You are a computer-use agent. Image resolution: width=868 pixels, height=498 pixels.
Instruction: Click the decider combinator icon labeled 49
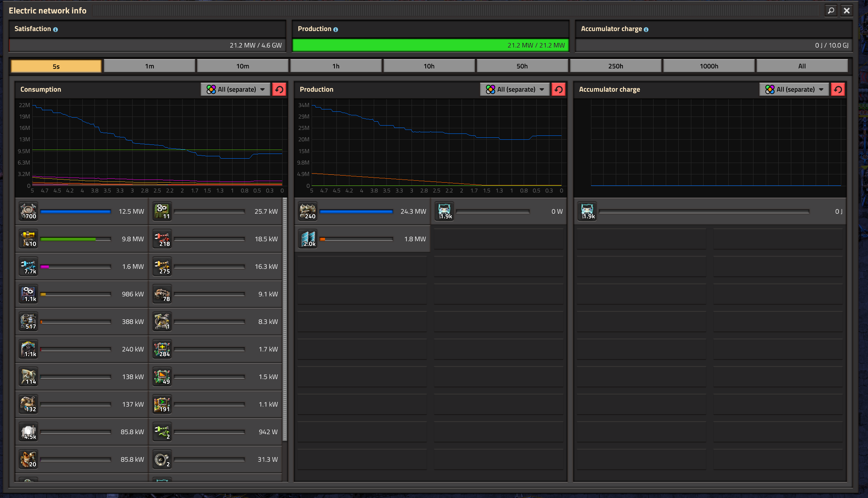[x=162, y=377]
